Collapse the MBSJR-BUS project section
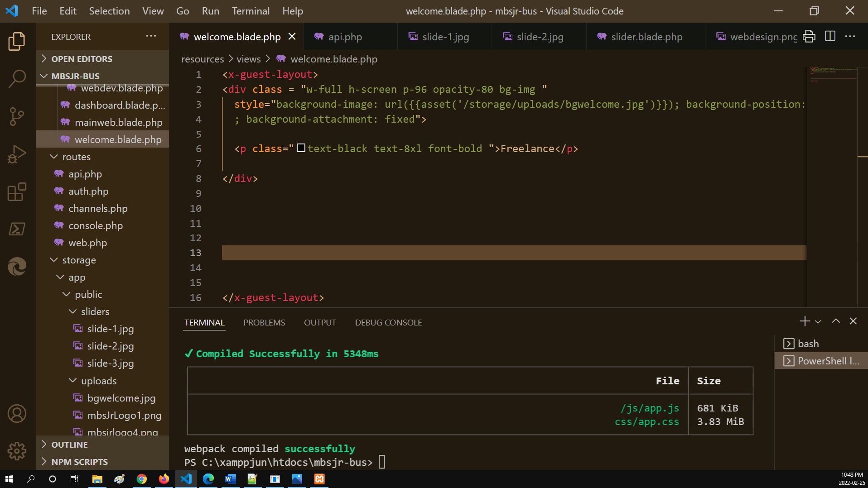Image resolution: width=868 pixels, height=488 pixels. (x=102, y=76)
